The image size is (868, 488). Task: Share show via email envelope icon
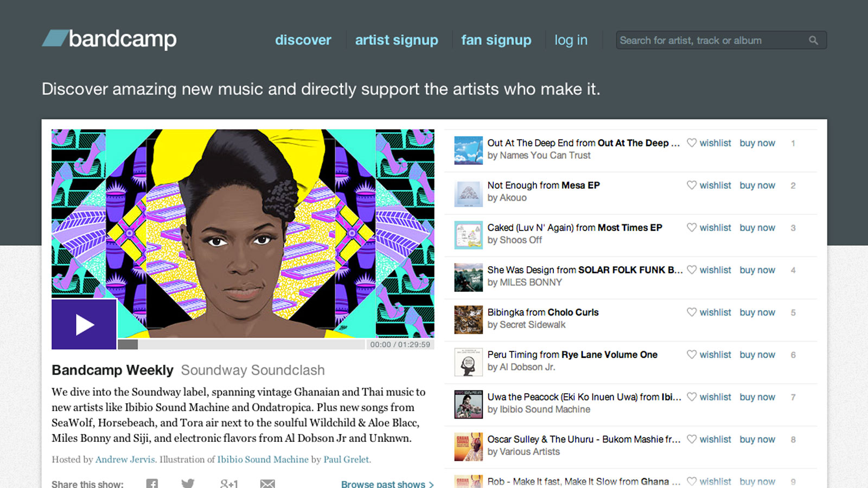(x=267, y=484)
